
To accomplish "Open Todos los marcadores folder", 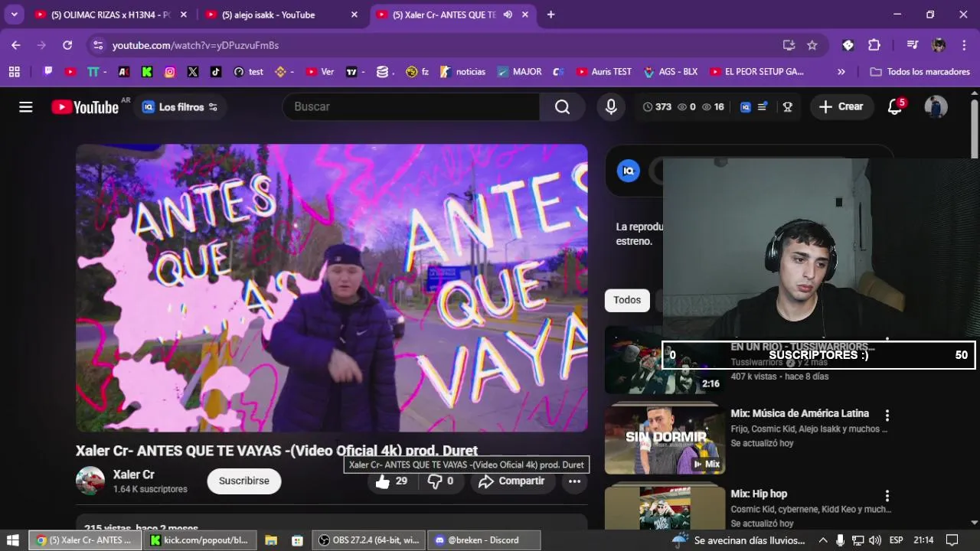I will coord(920,72).
